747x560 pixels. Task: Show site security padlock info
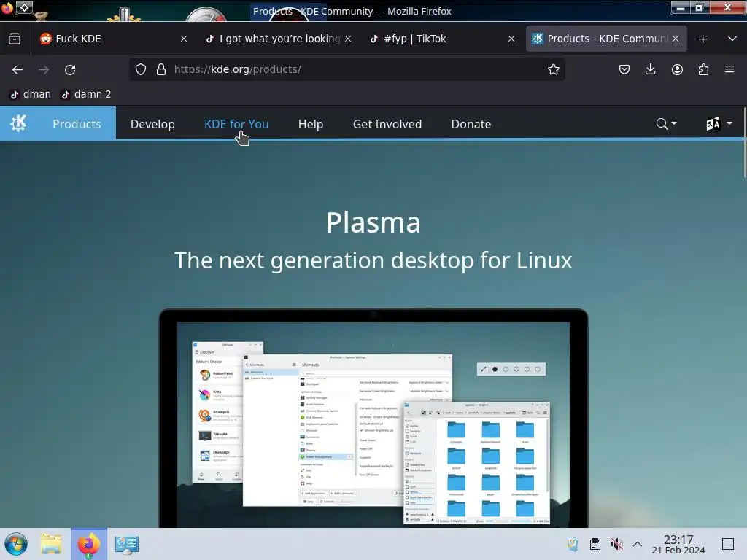pyautogui.click(x=161, y=69)
